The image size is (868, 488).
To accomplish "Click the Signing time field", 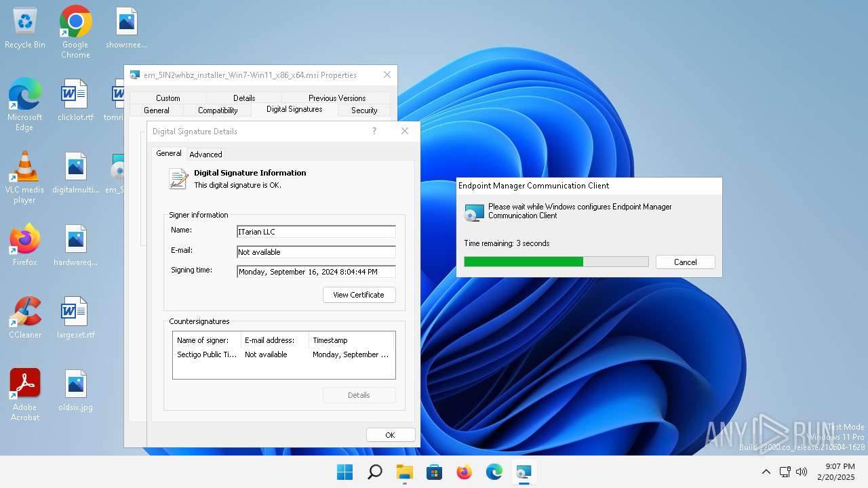I will coord(316,272).
